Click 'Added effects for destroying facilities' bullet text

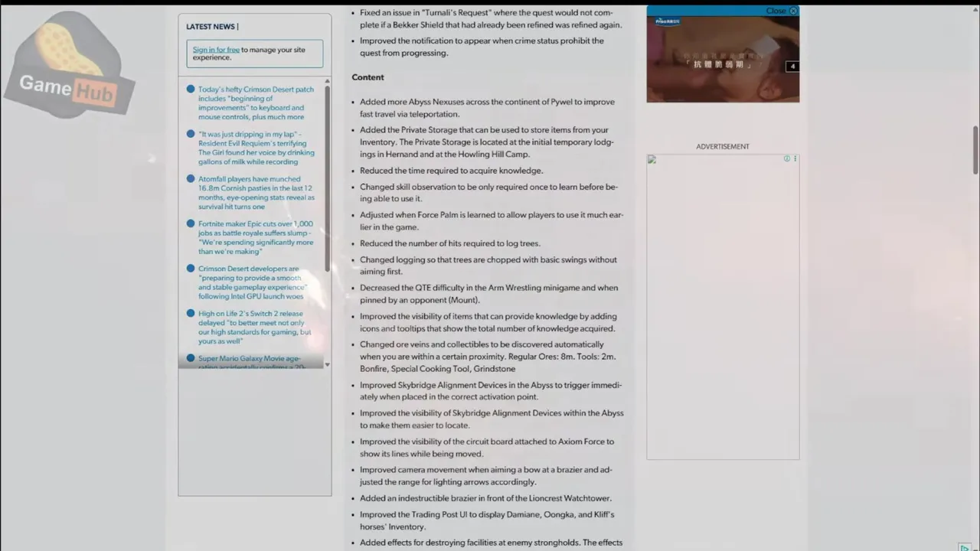click(x=491, y=543)
